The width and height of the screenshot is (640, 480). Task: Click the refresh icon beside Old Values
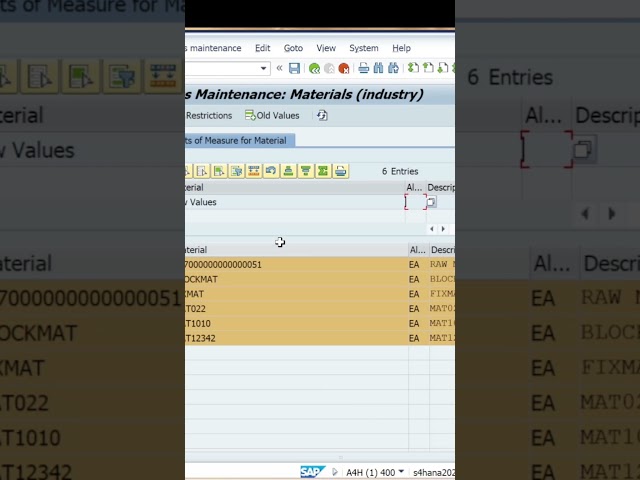point(322,116)
